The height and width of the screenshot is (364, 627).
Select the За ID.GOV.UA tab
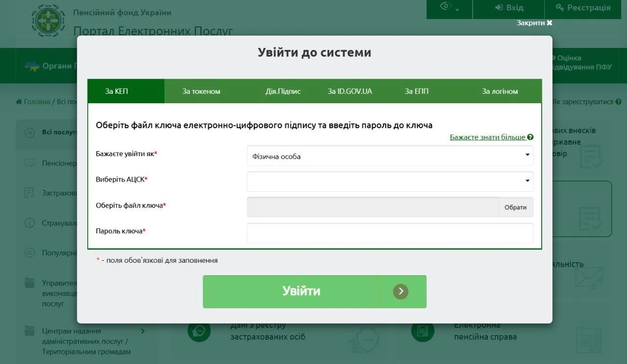pyautogui.click(x=349, y=91)
